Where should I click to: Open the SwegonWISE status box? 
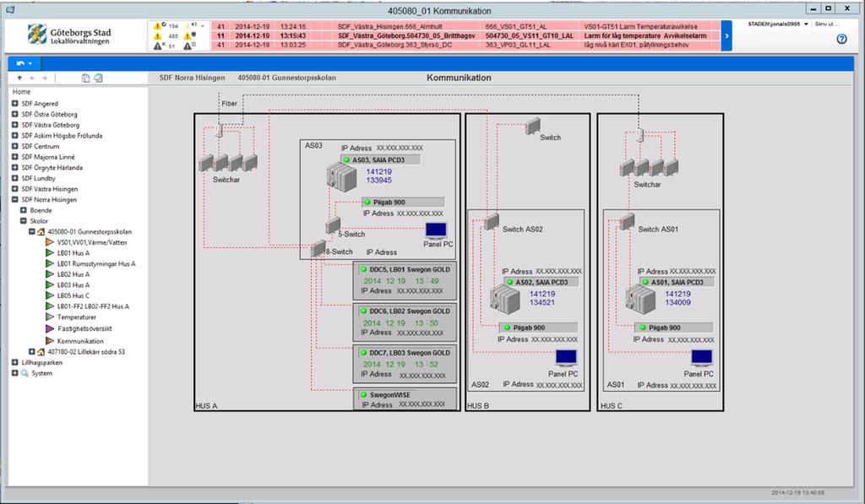coord(405,398)
